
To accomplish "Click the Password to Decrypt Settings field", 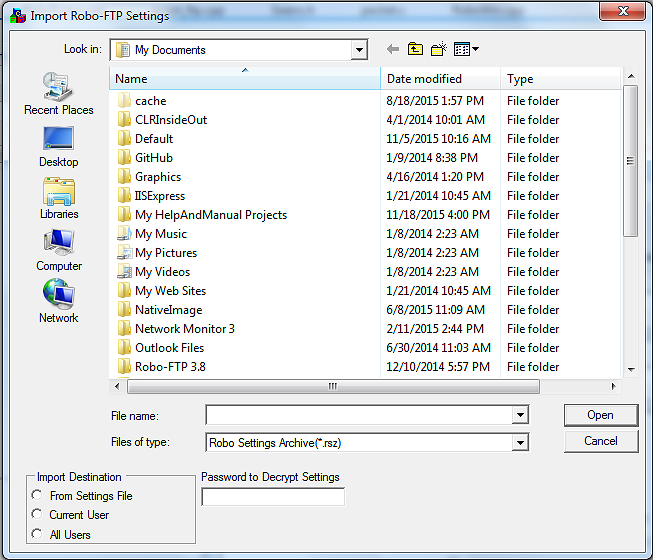I will 273,497.
